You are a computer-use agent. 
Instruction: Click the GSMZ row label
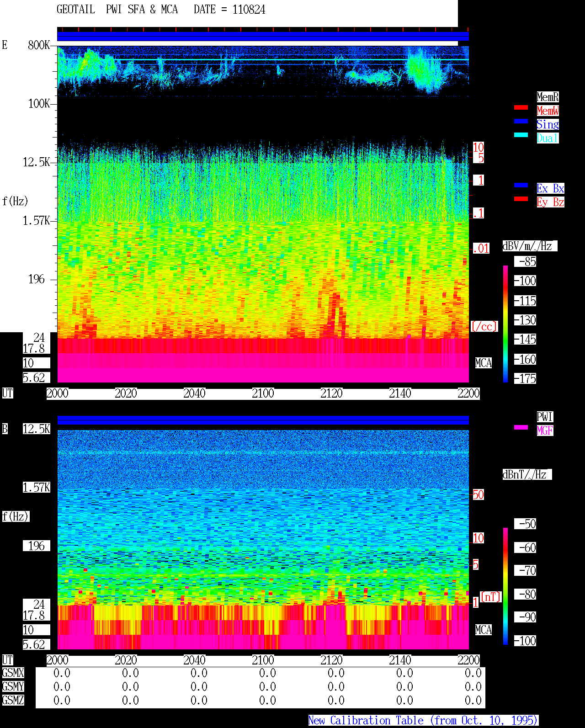pos(13,700)
